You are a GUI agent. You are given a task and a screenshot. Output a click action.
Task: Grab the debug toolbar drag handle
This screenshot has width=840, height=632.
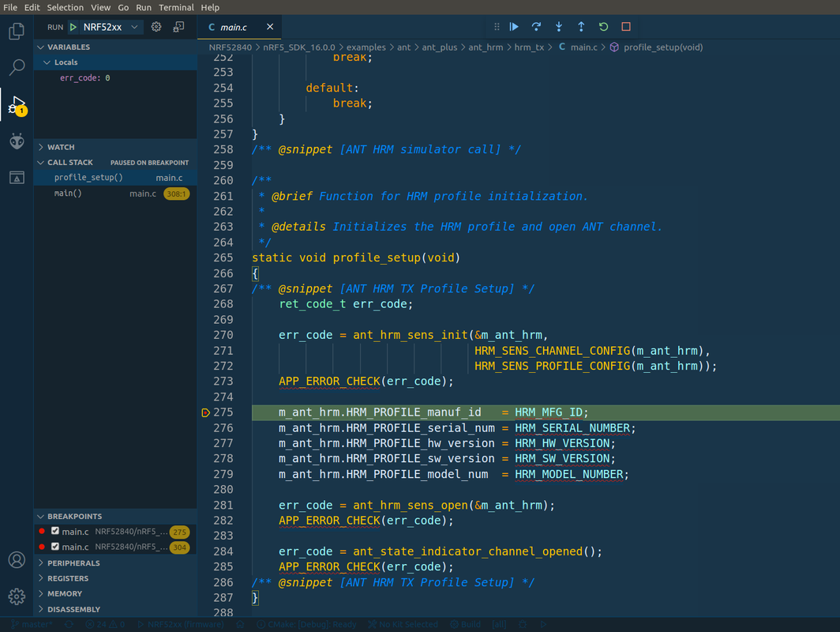point(497,27)
